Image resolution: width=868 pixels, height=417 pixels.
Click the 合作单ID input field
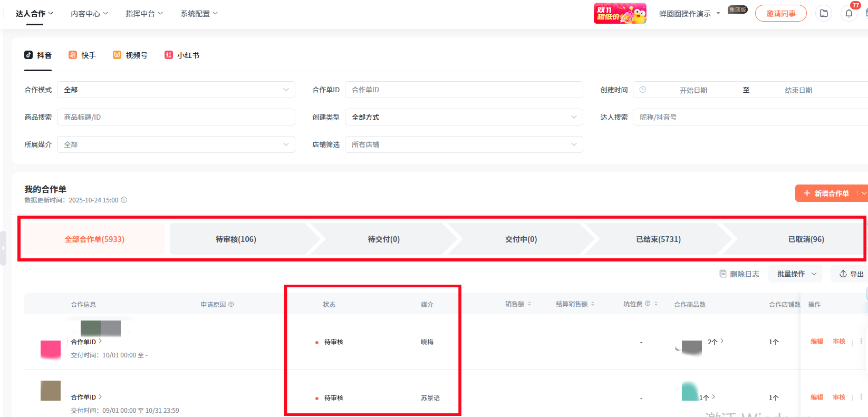pos(464,90)
